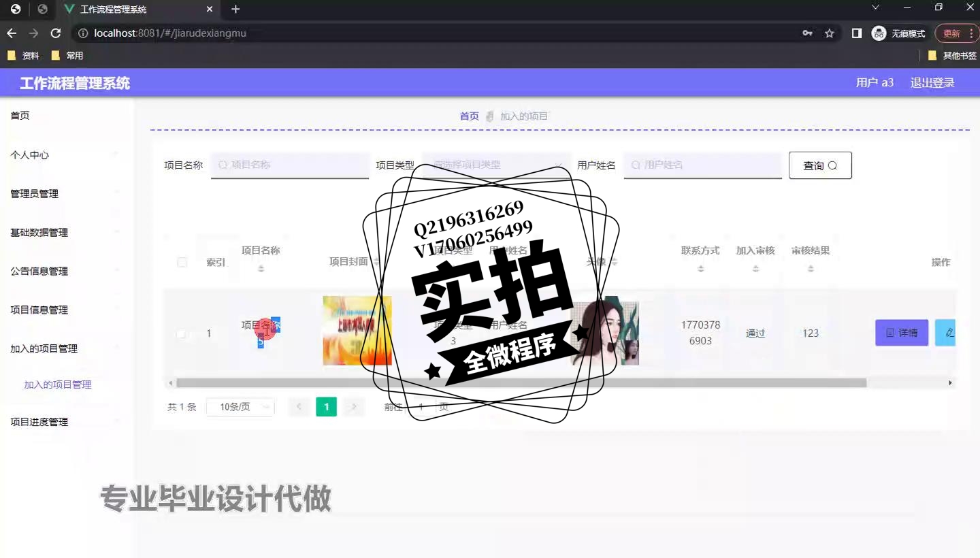Click the 工作流程管理系统 header title
Screen dimensions: 980x558
[x=75, y=84]
